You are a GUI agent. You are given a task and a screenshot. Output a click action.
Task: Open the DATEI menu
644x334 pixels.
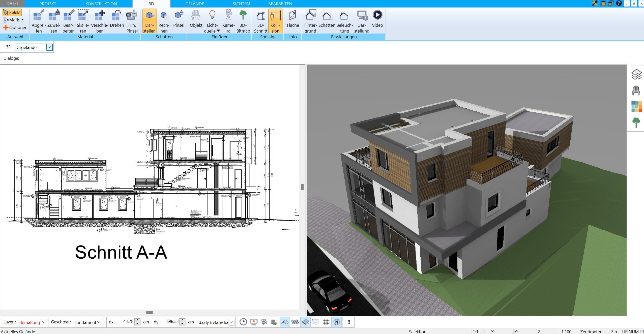[x=12, y=4]
